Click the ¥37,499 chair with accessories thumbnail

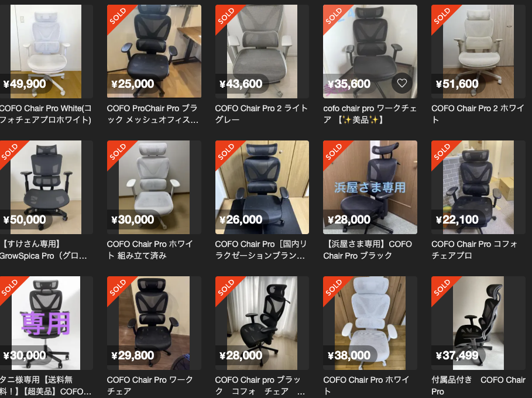click(x=478, y=323)
